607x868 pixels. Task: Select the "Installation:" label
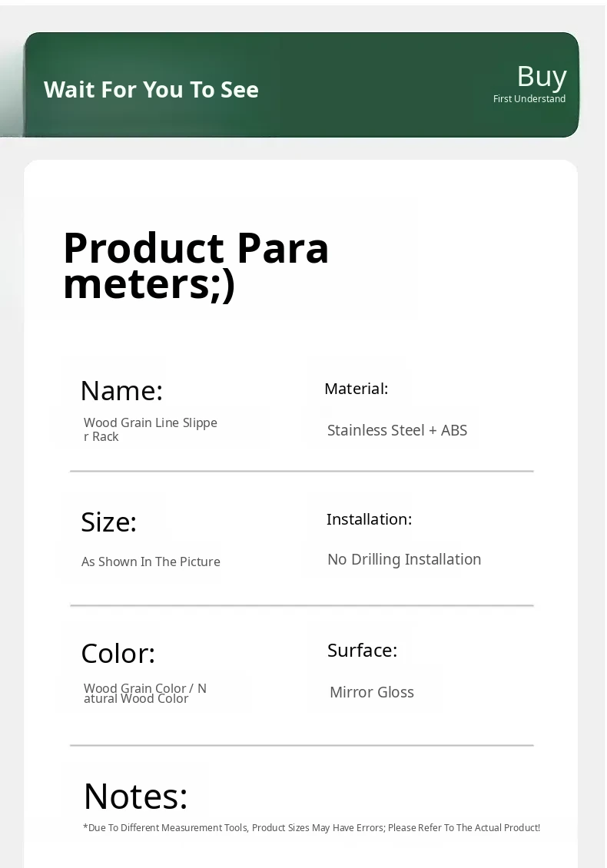click(369, 519)
